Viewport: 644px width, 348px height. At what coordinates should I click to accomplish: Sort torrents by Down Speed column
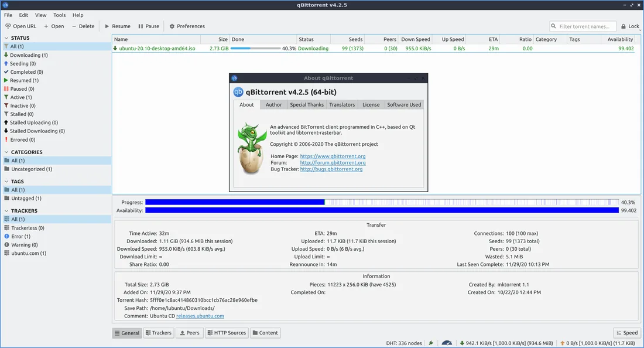point(415,39)
